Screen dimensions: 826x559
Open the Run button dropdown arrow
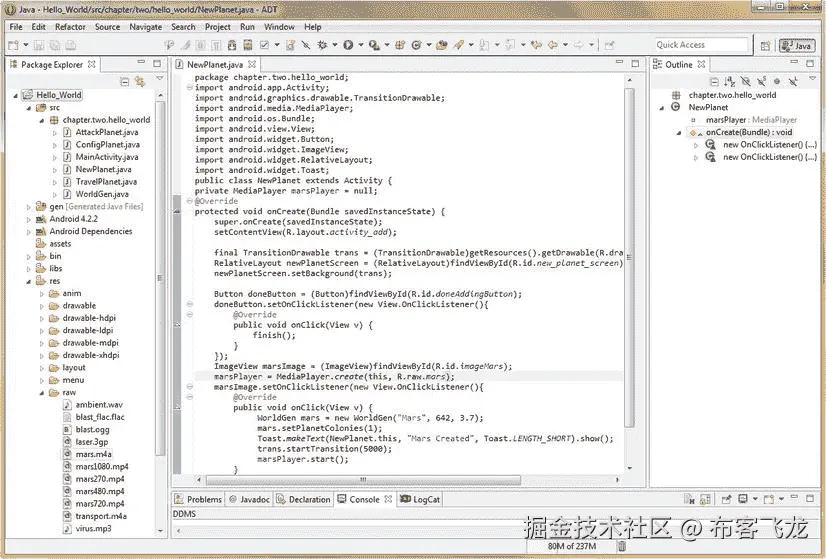(360, 45)
